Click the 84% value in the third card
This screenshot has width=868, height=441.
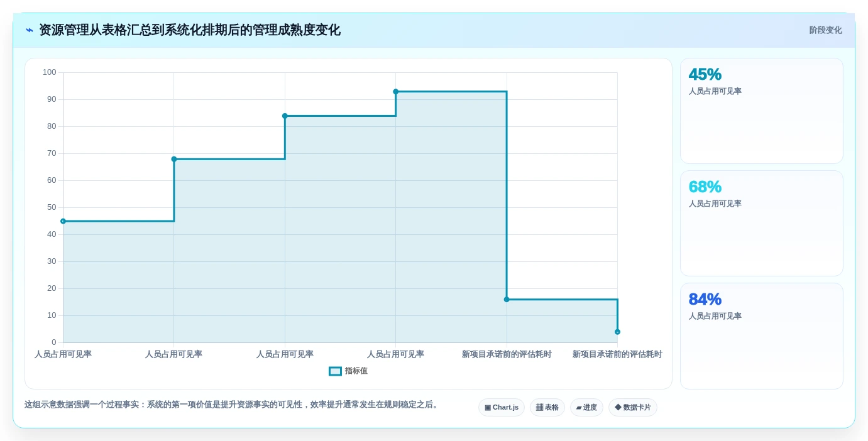pyautogui.click(x=705, y=299)
